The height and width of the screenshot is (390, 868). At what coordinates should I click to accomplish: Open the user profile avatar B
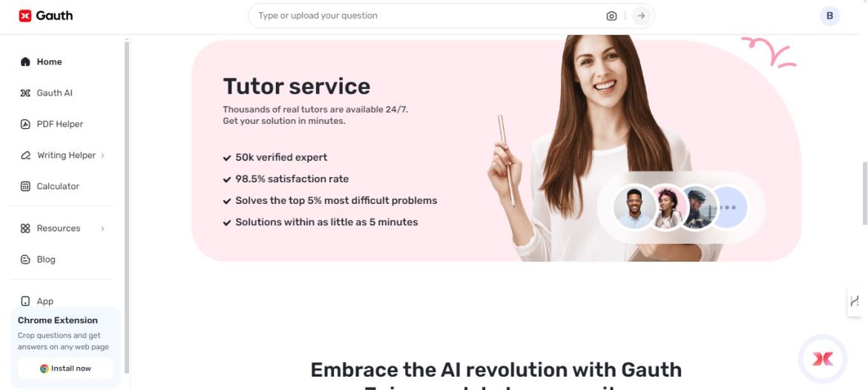coord(829,16)
